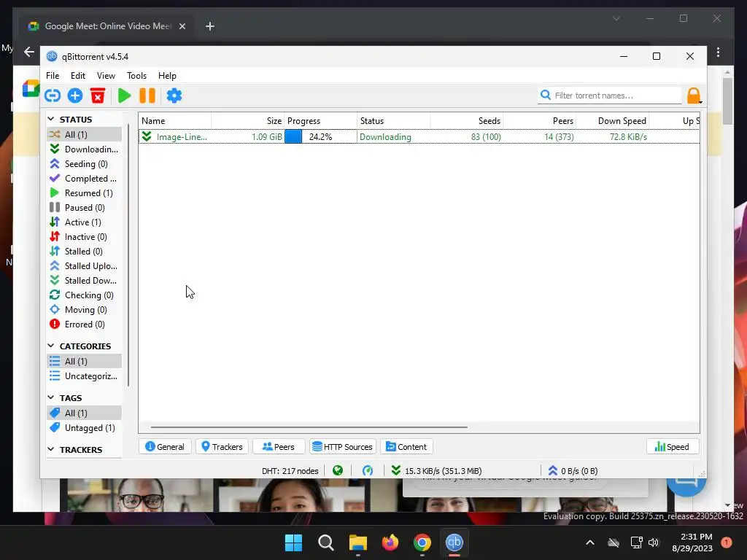This screenshot has width=747, height=560.
Task: Click the red Remove torrent icon
Action: point(98,96)
